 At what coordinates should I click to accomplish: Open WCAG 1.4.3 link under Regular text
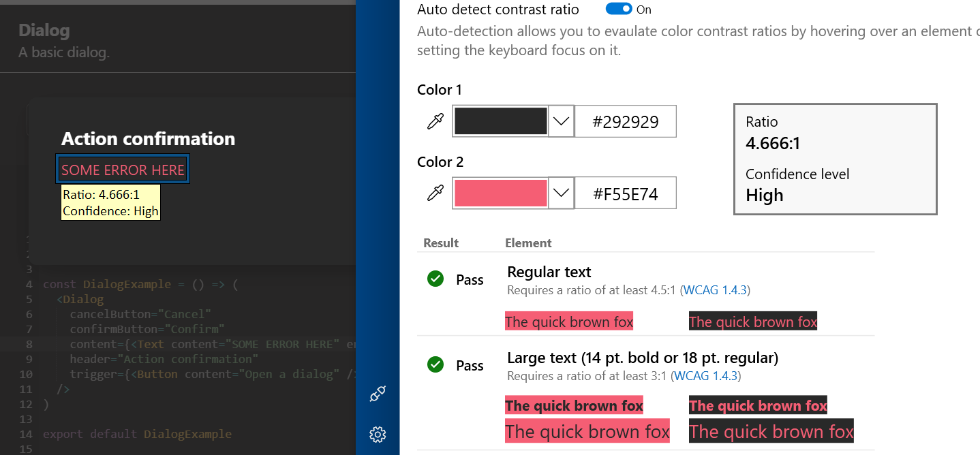tap(714, 290)
